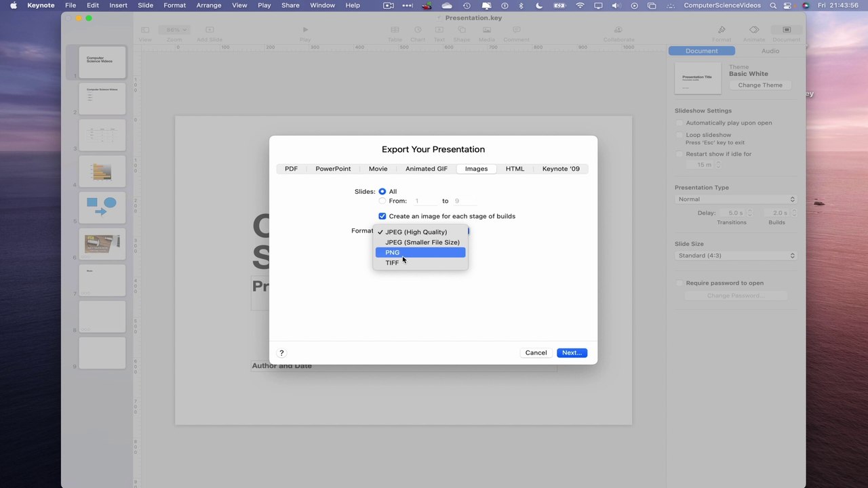Click the ending slide number field
Image resolution: width=868 pixels, height=488 pixels.
pyautogui.click(x=465, y=201)
